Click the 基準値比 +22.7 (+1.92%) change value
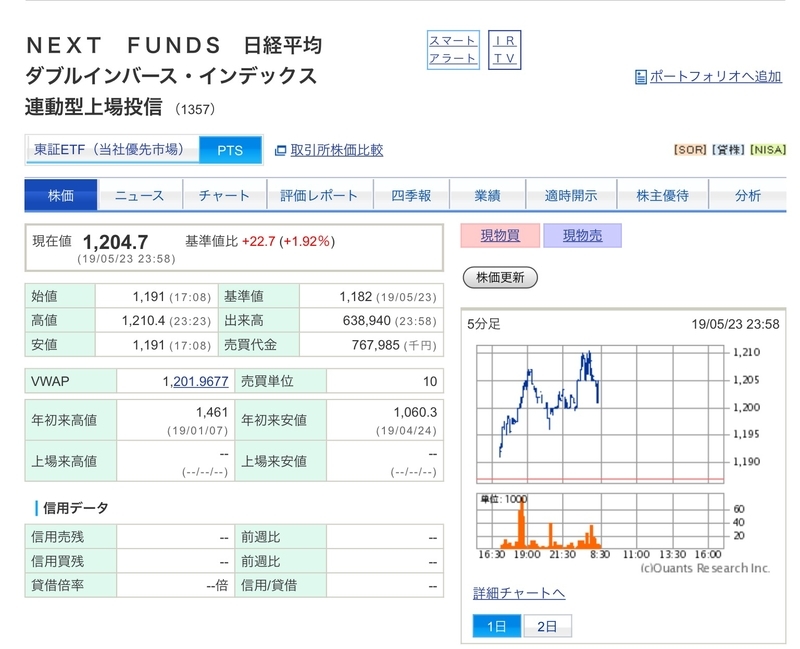The width and height of the screenshot is (800, 649). (288, 241)
